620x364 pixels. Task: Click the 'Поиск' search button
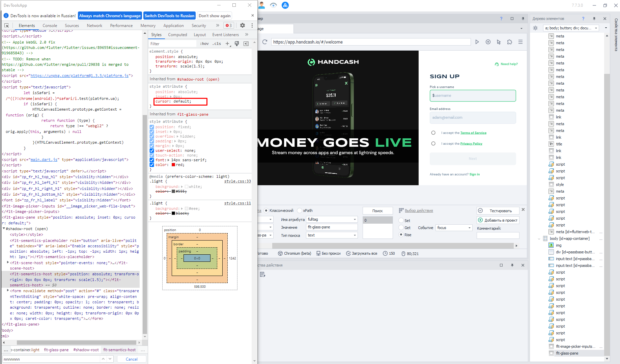point(377,211)
